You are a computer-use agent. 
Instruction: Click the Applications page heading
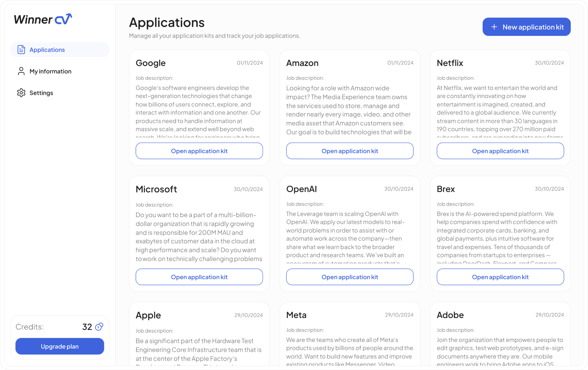click(x=167, y=23)
